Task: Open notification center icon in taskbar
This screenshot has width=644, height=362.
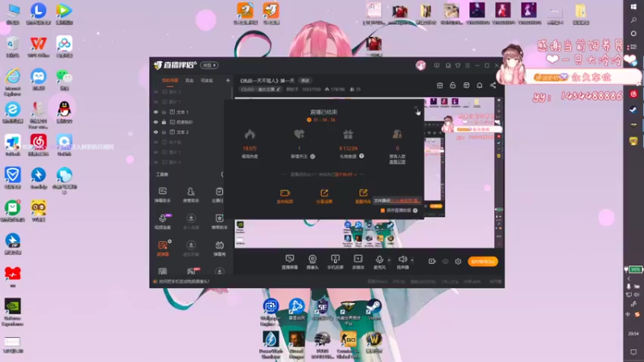Action: point(634,352)
